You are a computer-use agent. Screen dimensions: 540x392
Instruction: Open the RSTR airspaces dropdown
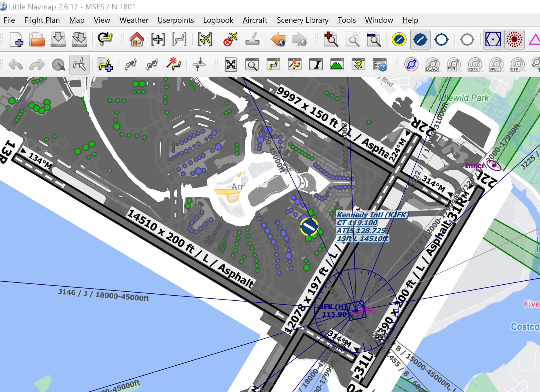coord(475,65)
